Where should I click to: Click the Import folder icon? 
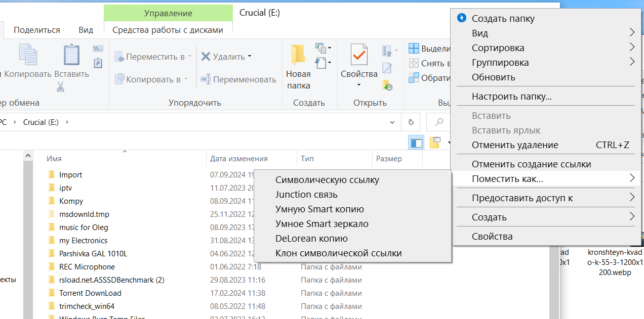(x=51, y=175)
